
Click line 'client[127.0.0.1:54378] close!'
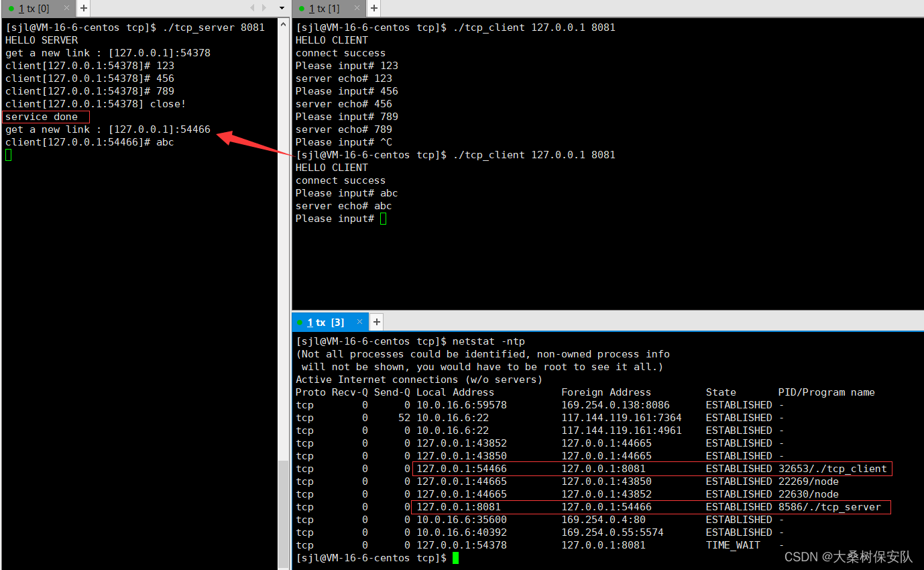(96, 104)
